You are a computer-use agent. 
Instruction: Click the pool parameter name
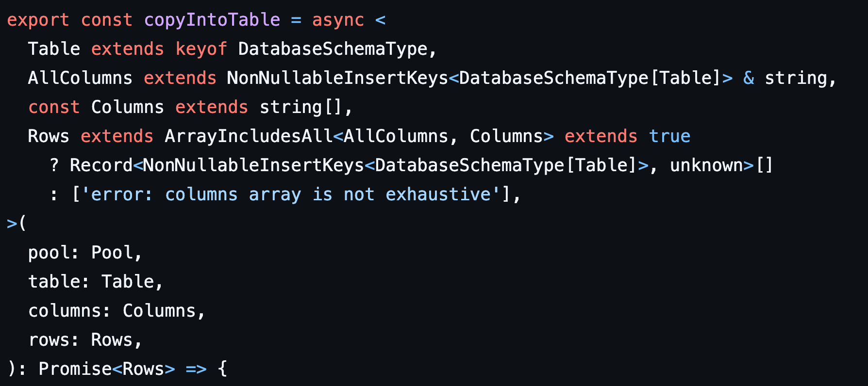(x=49, y=253)
